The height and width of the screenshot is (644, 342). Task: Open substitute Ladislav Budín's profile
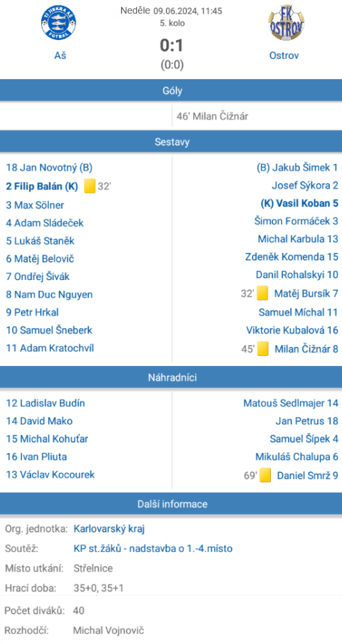tap(45, 403)
